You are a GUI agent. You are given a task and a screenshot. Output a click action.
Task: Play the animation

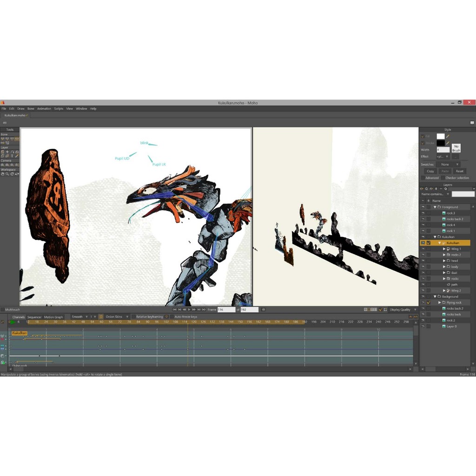pyautogui.click(x=189, y=310)
